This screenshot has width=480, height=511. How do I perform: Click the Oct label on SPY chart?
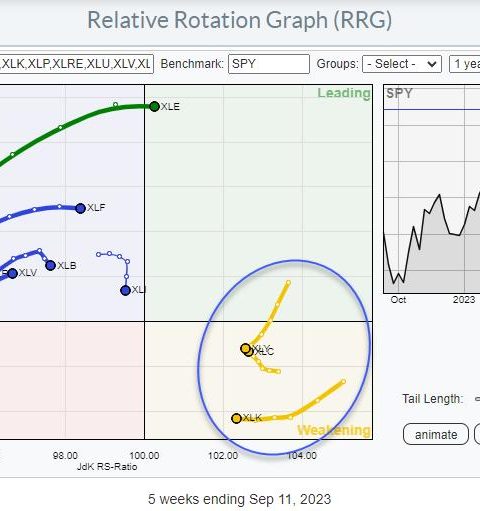tap(398, 300)
